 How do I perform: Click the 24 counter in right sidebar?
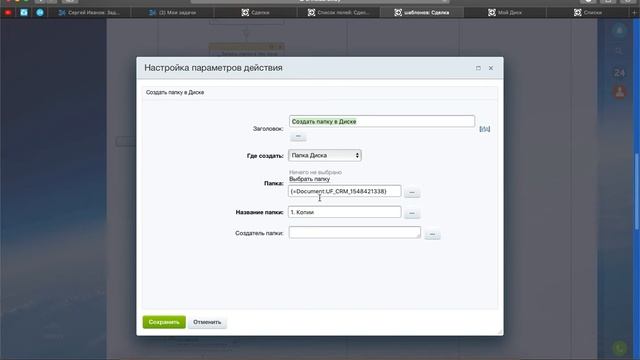pyautogui.click(x=619, y=73)
